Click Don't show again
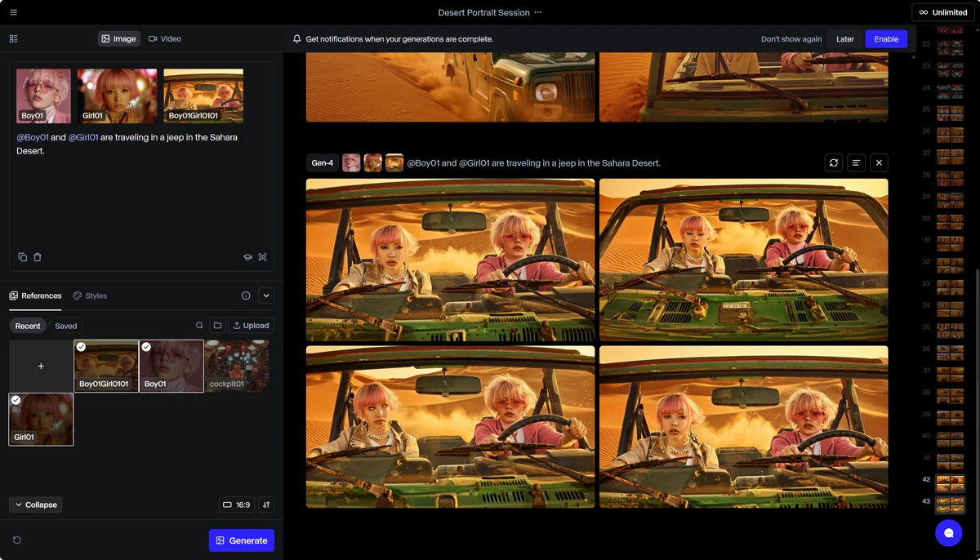Viewport: 980px width, 560px height. coord(791,39)
